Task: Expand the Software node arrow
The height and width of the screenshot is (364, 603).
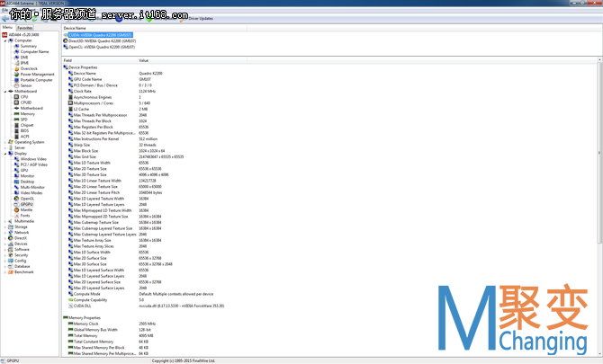Action: pyautogui.click(x=5, y=250)
